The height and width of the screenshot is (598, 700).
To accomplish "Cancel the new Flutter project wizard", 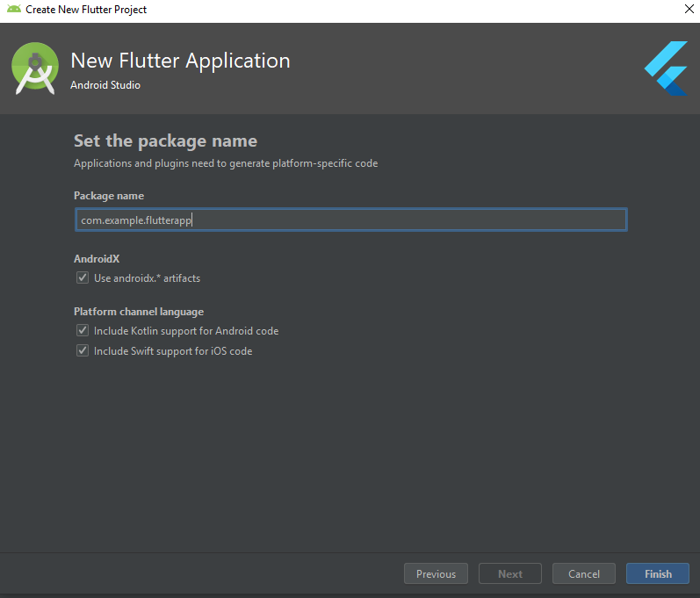I will [583, 573].
